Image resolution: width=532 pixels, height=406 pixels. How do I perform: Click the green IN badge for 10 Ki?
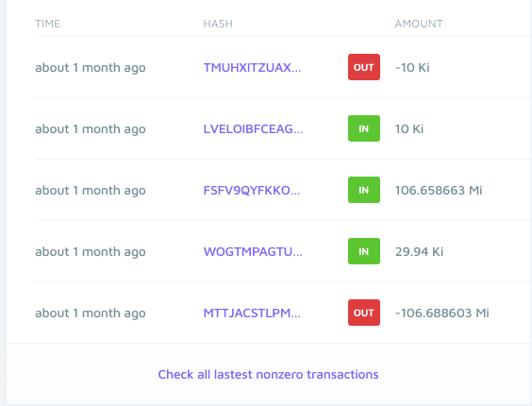click(x=364, y=128)
